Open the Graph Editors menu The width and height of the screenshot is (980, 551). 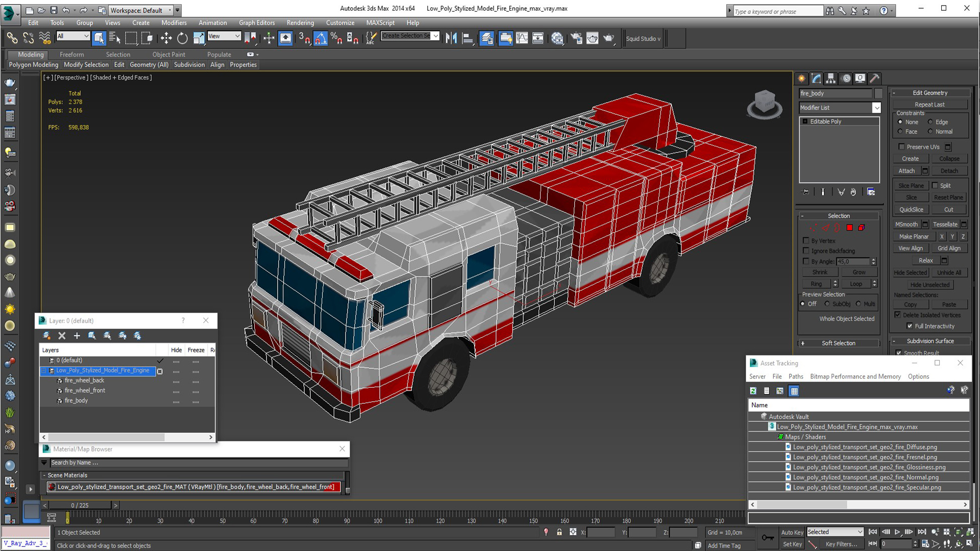click(257, 22)
